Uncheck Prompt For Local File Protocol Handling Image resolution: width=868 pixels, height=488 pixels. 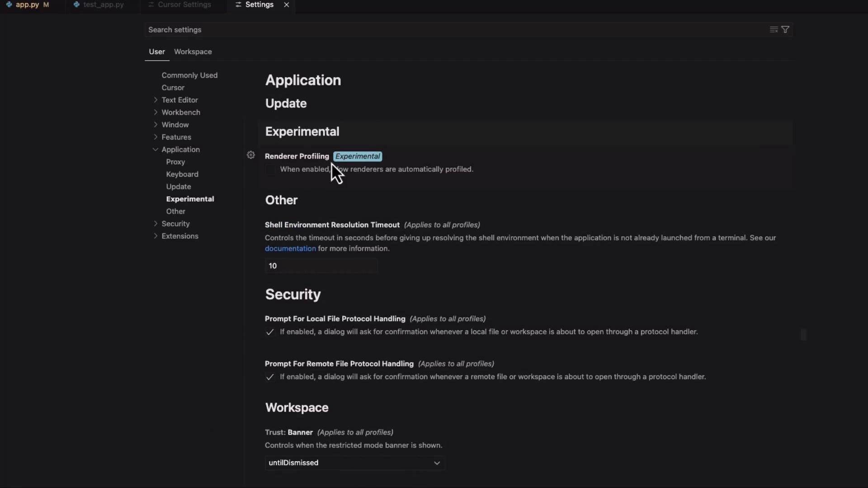coord(270,332)
